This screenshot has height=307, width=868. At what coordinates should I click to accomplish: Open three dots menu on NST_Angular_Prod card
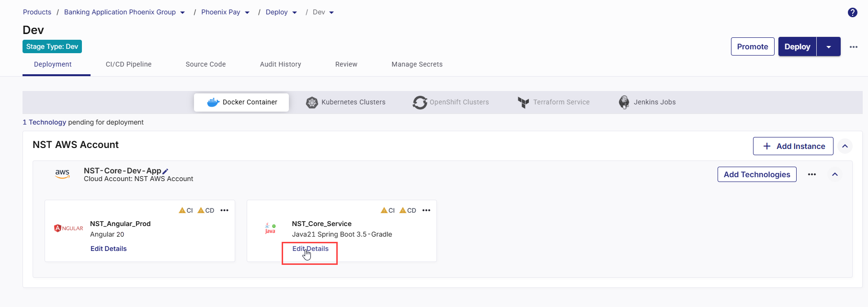coord(224,210)
